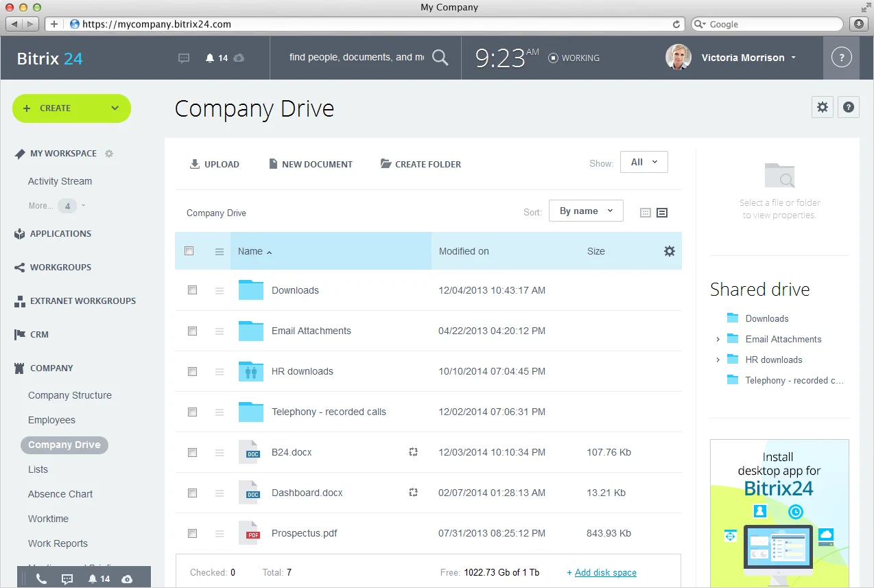Open drive settings gear beside page title
Screen dimensions: 874x588
(x=823, y=107)
